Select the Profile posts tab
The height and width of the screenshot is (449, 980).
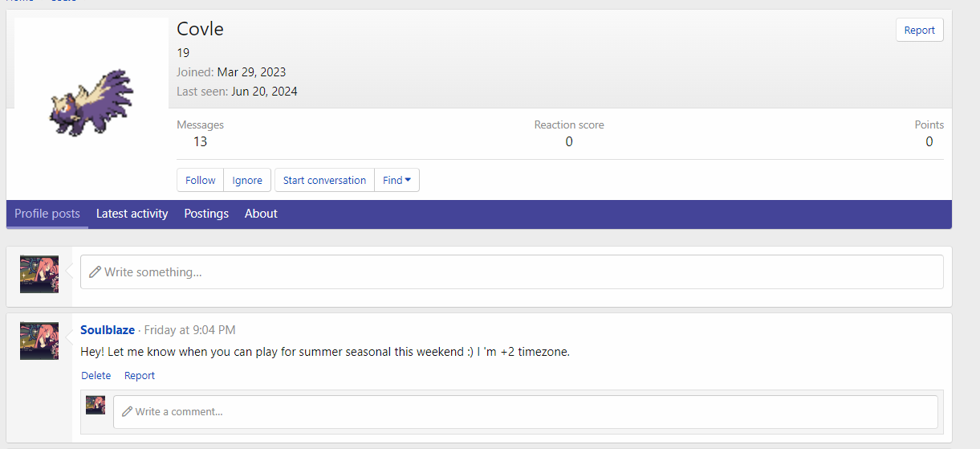[47, 214]
